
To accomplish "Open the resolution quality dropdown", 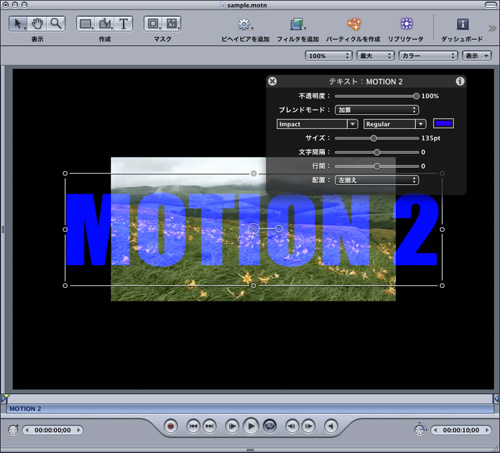I will [375, 56].
